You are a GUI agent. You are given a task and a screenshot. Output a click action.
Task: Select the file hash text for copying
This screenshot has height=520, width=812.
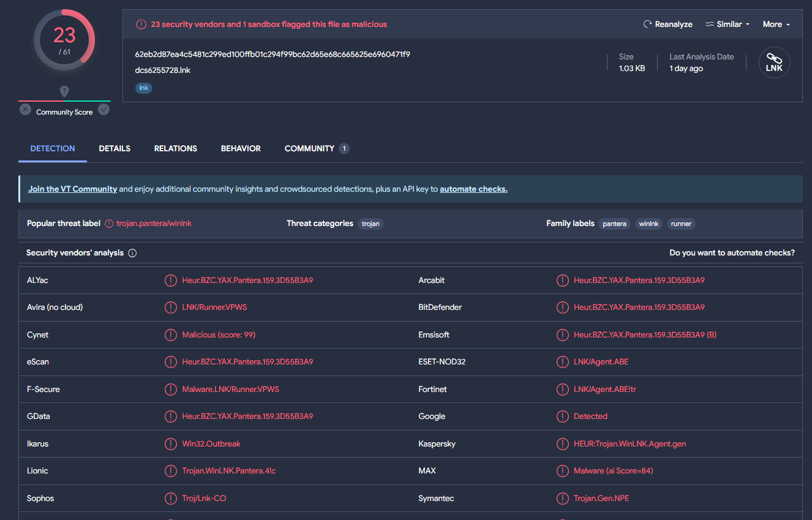[x=273, y=54]
